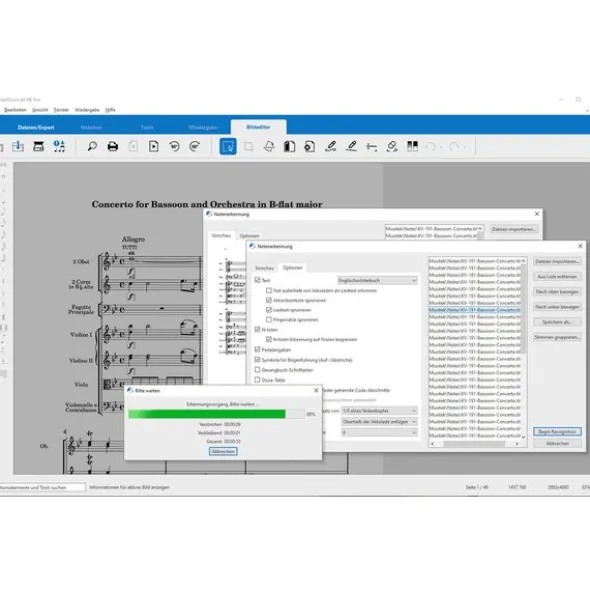Click Speichern als button
The height and width of the screenshot is (591, 590).
557,322
